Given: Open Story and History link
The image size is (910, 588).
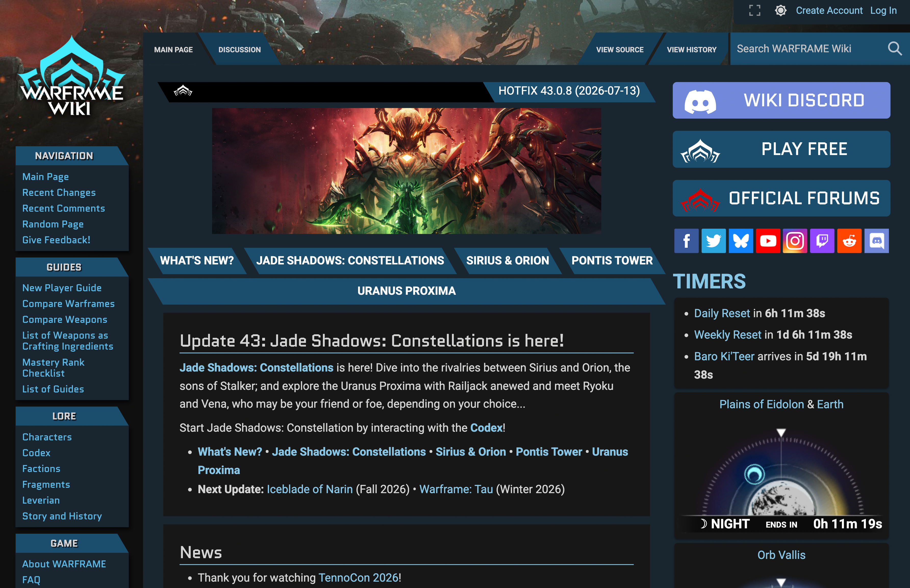Looking at the screenshot, I should [62, 516].
